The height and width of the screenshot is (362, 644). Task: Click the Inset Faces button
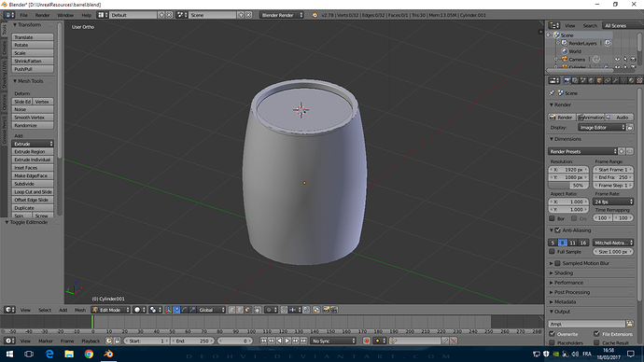pos(33,167)
